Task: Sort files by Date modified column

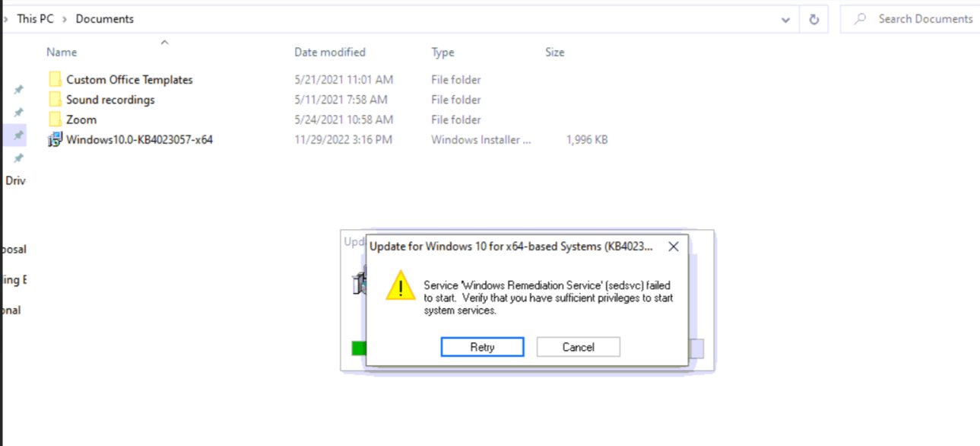Action: 330,53
